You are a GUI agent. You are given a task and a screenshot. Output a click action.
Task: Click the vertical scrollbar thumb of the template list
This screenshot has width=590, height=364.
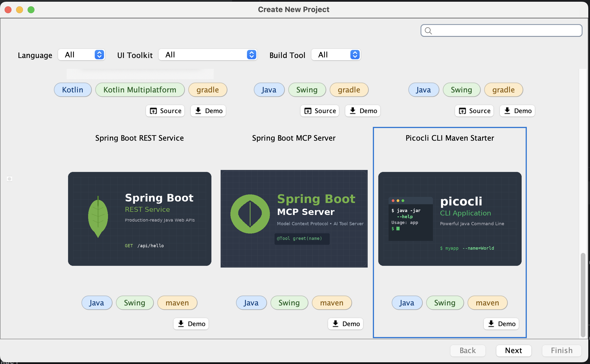[583, 295]
